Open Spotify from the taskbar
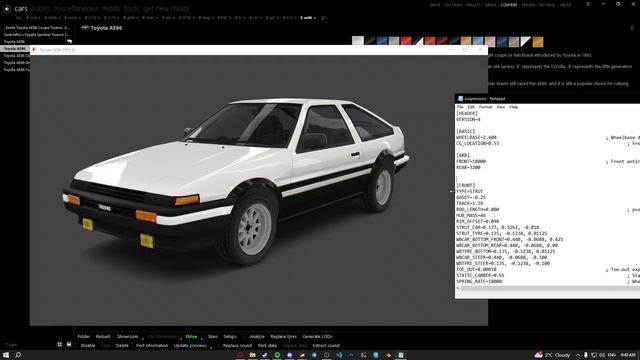Image resolution: width=640 pixels, height=360 pixels. pos(277,355)
